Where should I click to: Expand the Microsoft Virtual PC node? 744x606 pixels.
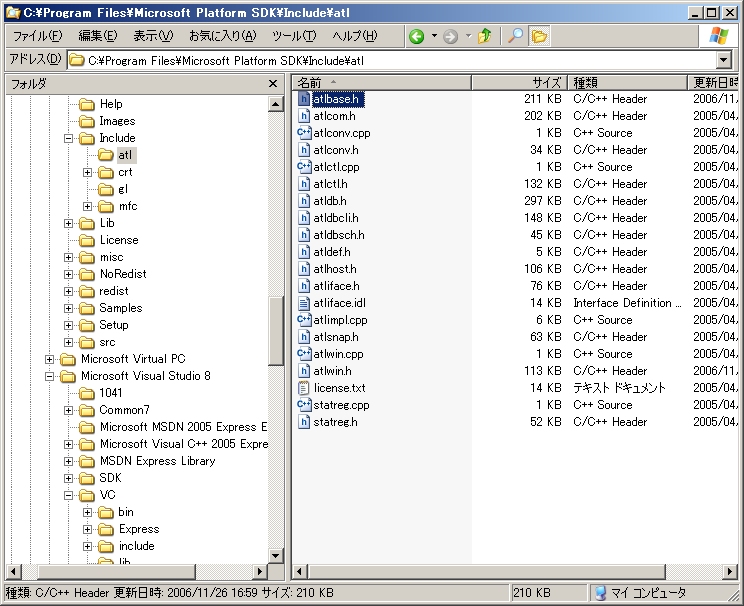[49, 359]
